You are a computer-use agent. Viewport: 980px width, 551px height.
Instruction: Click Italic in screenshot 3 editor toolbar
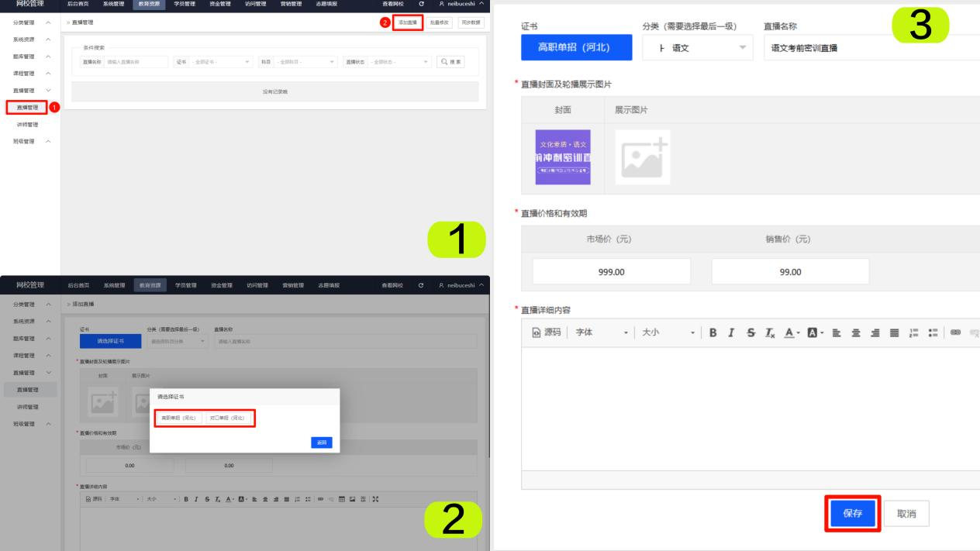coord(730,332)
